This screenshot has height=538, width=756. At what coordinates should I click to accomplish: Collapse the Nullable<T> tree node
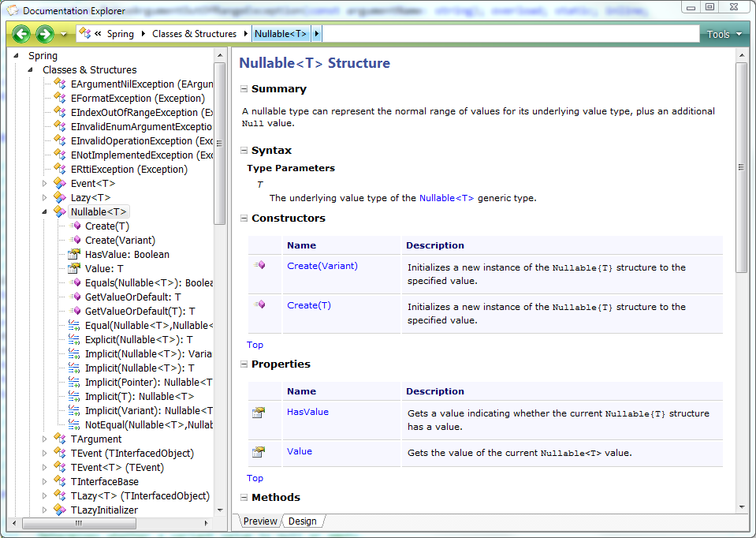[x=44, y=212]
